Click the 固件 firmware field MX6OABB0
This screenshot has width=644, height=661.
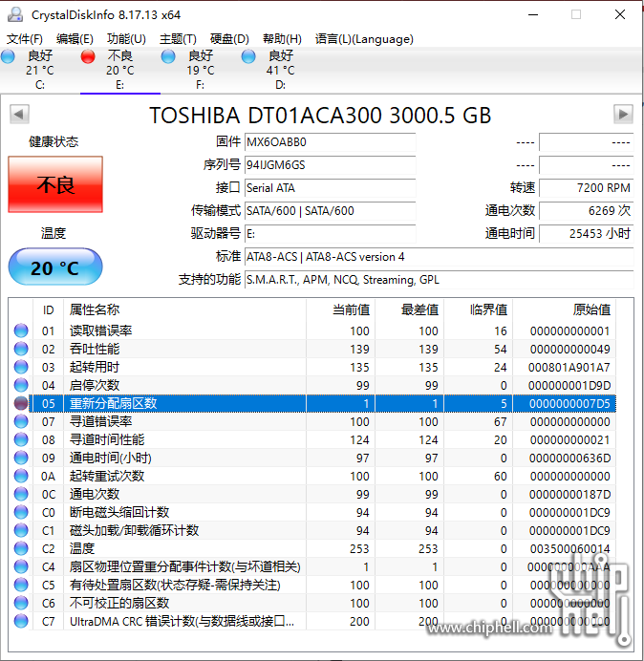pyautogui.click(x=330, y=142)
